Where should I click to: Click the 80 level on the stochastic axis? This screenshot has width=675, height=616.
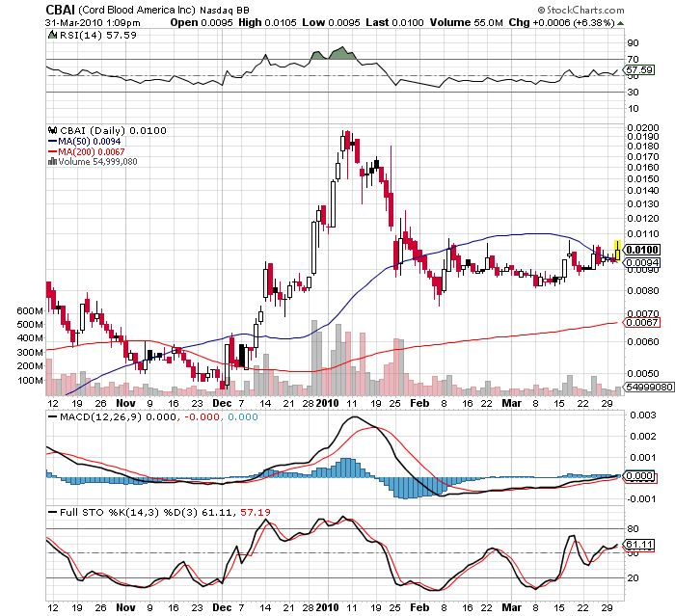633,528
